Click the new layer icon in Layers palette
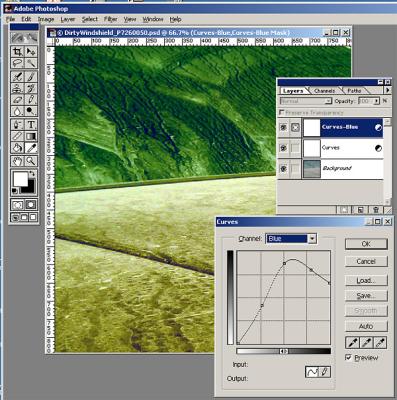Viewport: 397px width, 400px height. click(x=360, y=210)
